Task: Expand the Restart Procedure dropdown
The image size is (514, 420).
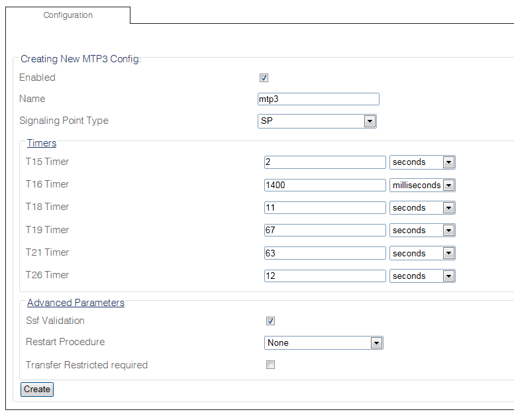Action: tap(323, 343)
